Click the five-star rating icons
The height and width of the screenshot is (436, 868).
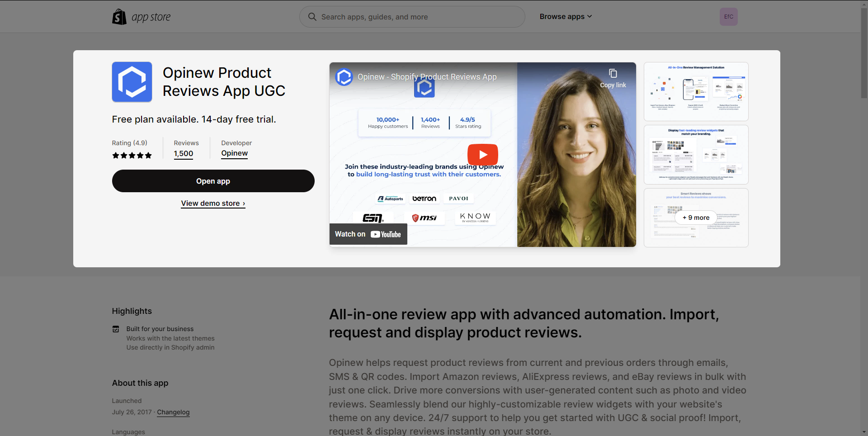pos(132,156)
